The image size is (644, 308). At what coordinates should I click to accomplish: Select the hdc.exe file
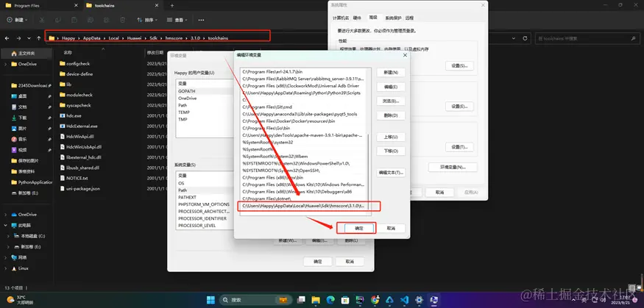(74, 115)
